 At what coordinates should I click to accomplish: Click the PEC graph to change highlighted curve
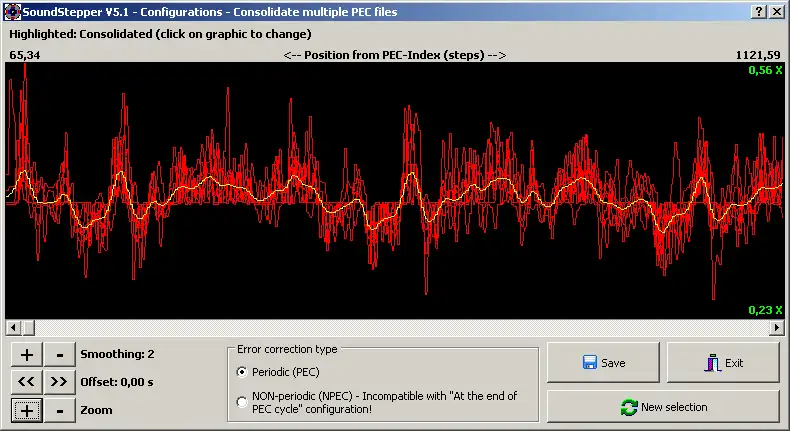394,191
